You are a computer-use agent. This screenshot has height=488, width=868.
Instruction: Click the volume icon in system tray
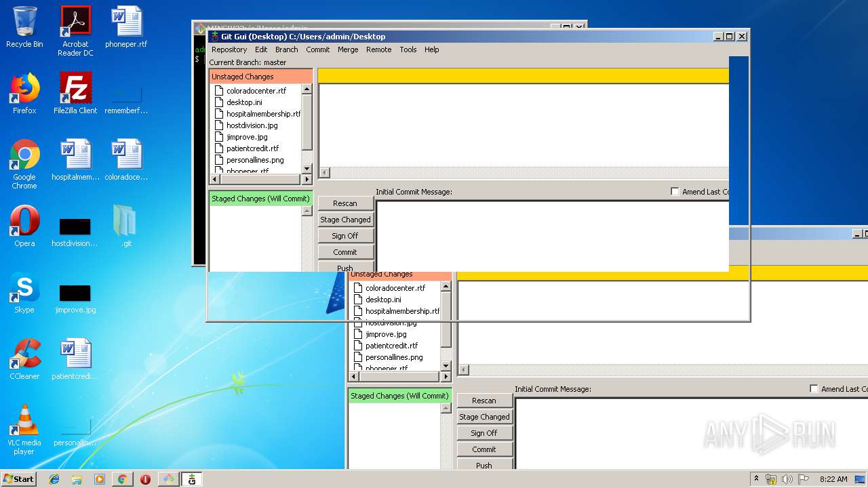(787, 479)
